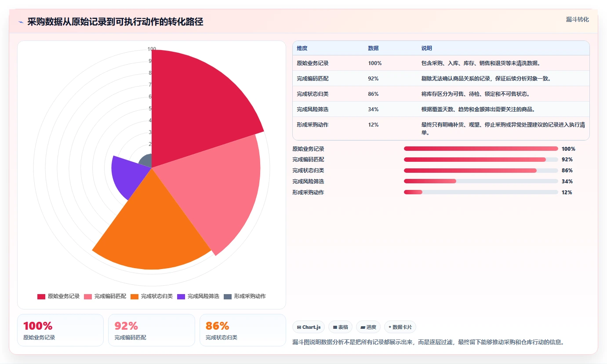
Task: Toggle the 形成采购动作 legend entry
Action: (245, 296)
